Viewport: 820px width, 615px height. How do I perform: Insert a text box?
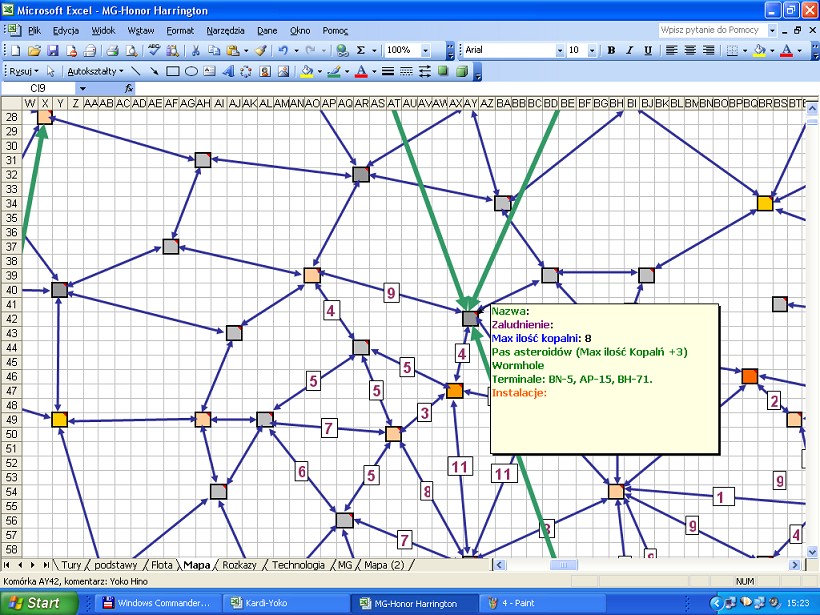click(209, 71)
